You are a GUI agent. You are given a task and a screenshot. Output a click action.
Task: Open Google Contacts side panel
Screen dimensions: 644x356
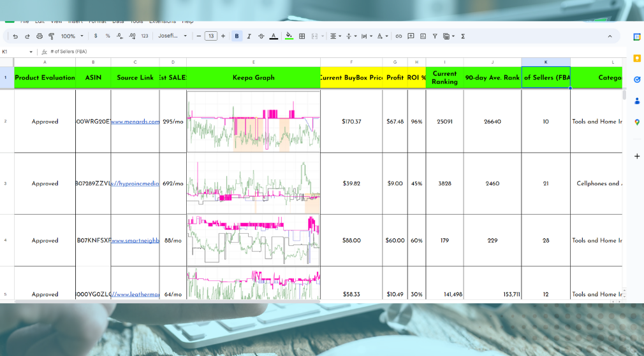636,101
